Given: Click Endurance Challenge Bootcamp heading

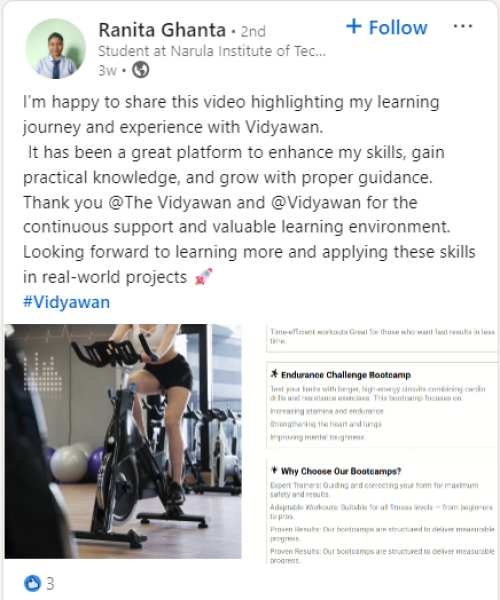Looking at the screenshot, I should pyautogui.click(x=346, y=375).
